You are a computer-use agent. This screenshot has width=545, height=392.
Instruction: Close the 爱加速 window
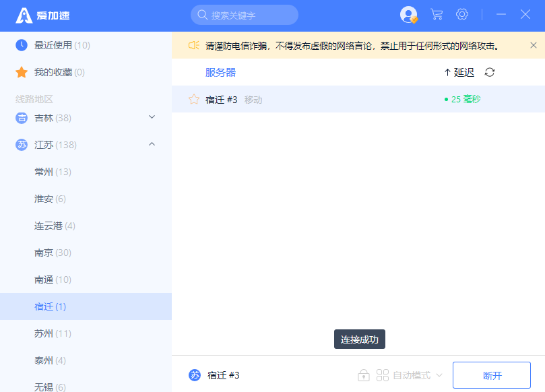525,15
